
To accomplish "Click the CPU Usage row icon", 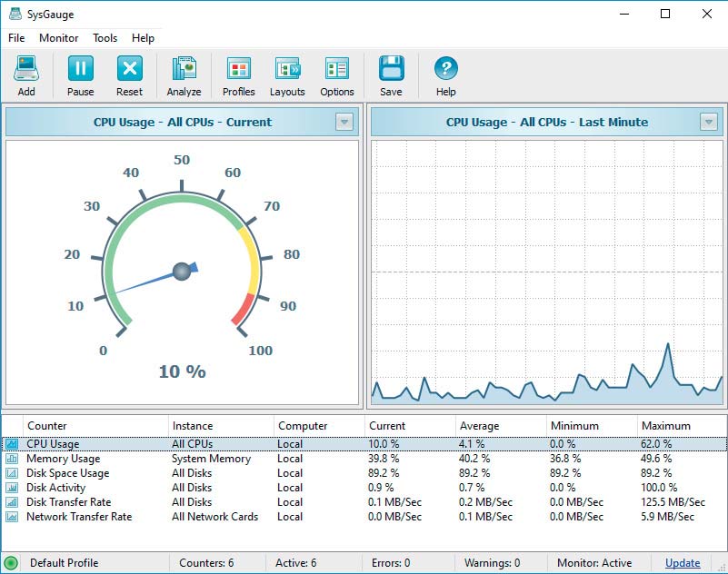I will [x=12, y=444].
